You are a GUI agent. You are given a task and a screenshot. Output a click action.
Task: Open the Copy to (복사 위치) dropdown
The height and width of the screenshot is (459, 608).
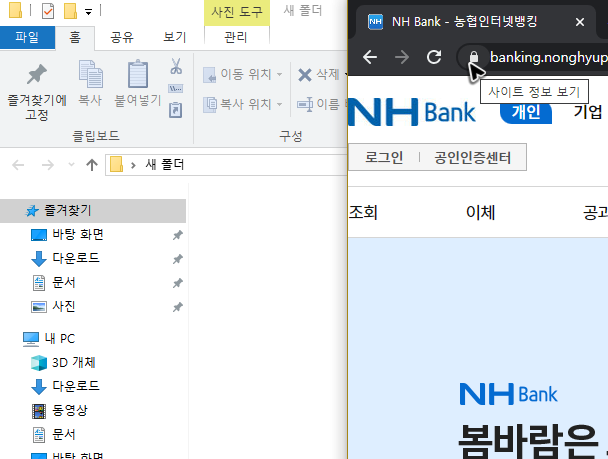[x=280, y=104]
